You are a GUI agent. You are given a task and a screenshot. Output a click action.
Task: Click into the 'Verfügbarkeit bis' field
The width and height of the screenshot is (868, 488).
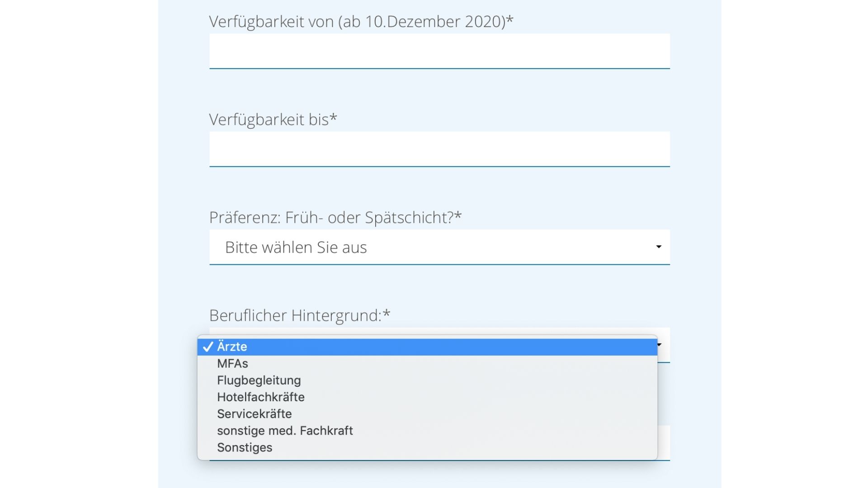439,149
